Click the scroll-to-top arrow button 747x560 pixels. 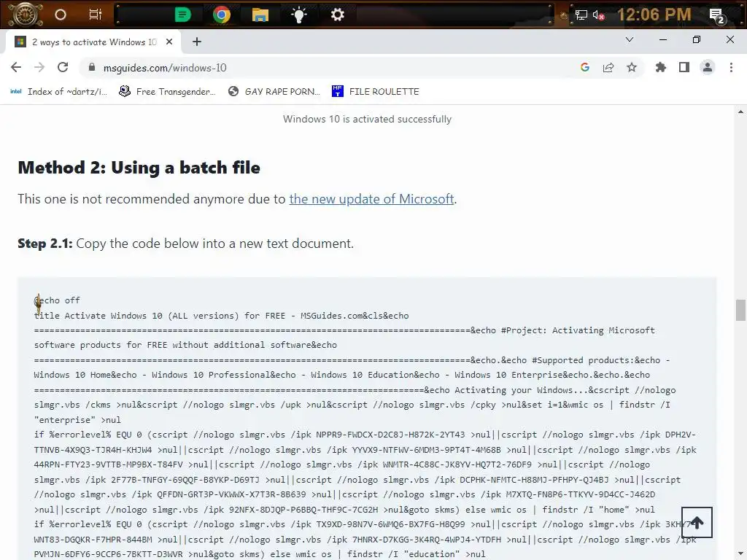pyautogui.click(x=697, y=522)
